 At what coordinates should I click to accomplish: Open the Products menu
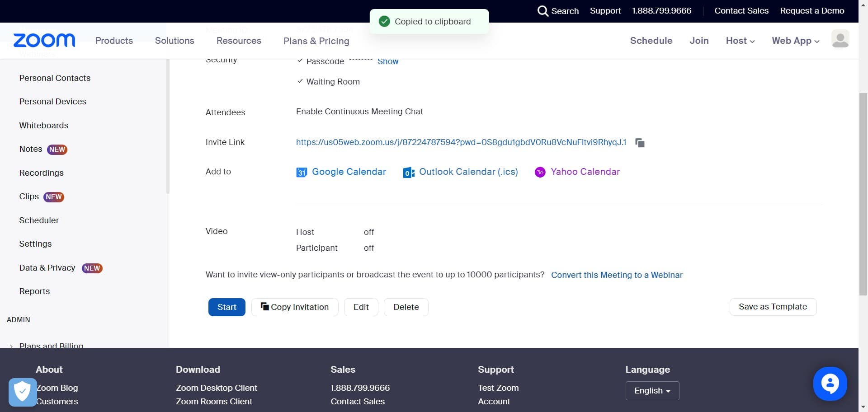[x=114, y=41]
